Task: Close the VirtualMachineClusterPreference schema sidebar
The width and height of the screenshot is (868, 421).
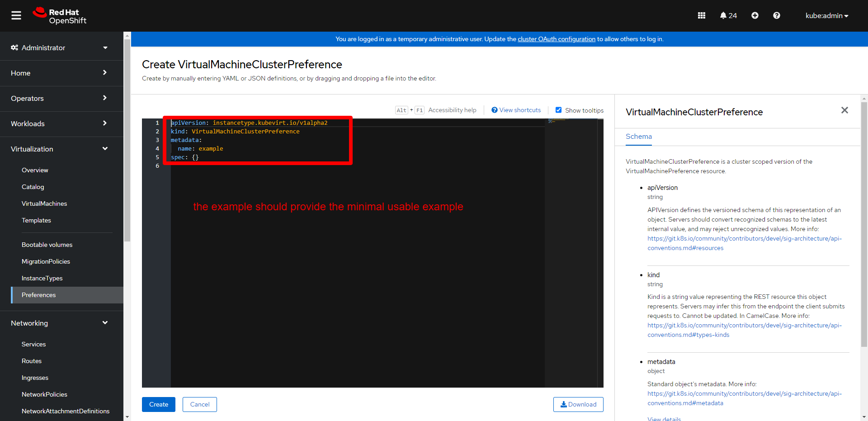Action: [x=844, y=110]
